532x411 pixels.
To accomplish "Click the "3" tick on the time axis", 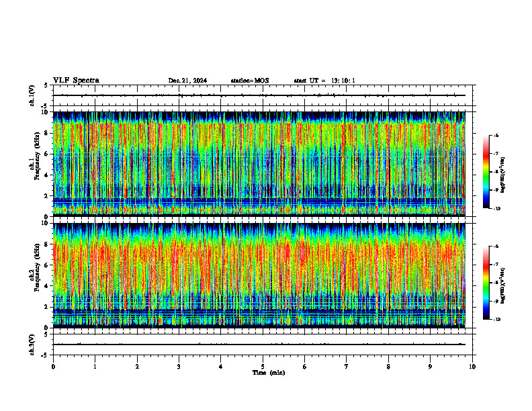I will (179, 367).
